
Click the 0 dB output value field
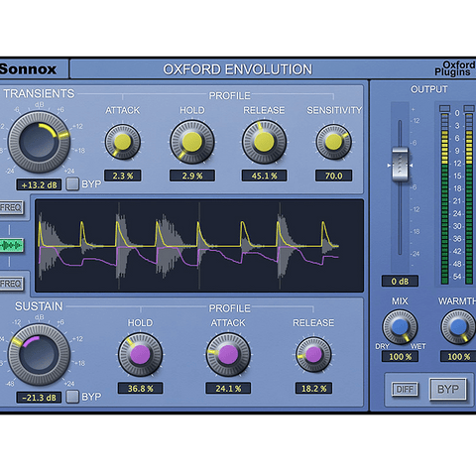400,282
